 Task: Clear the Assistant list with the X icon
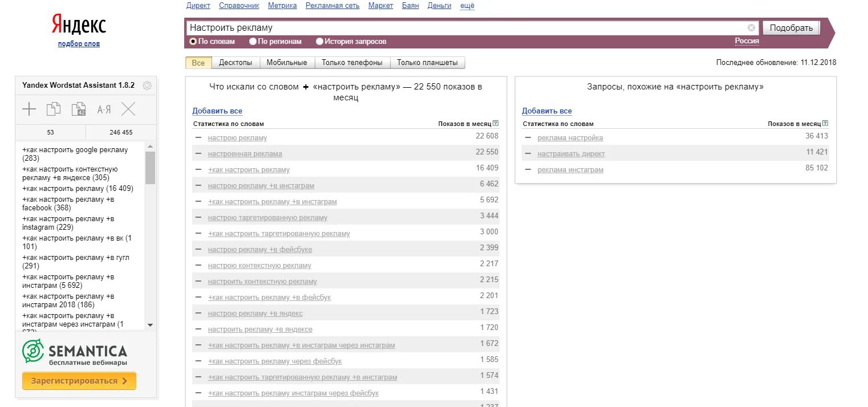[129, 109]
